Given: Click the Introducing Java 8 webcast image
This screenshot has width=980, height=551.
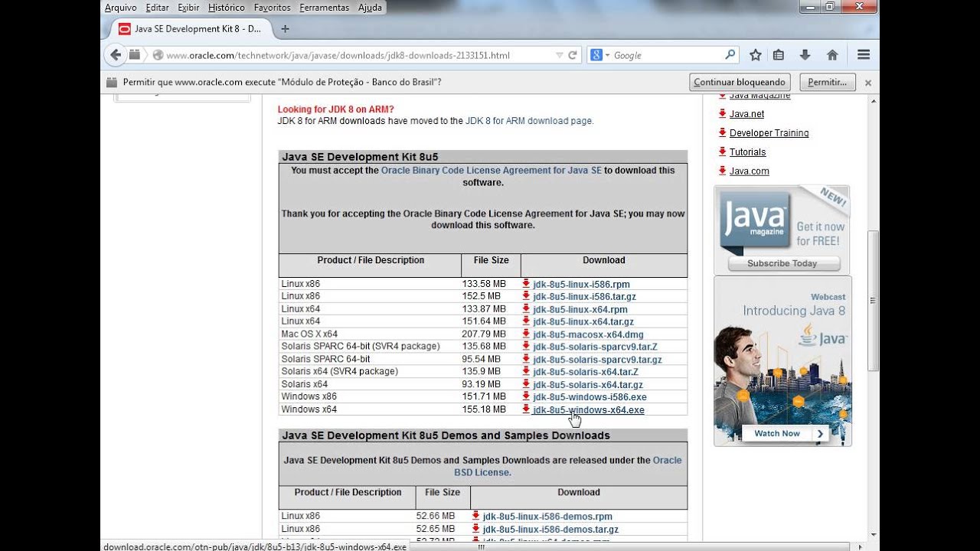Looking at the screenshot, I should coord(782,361).
